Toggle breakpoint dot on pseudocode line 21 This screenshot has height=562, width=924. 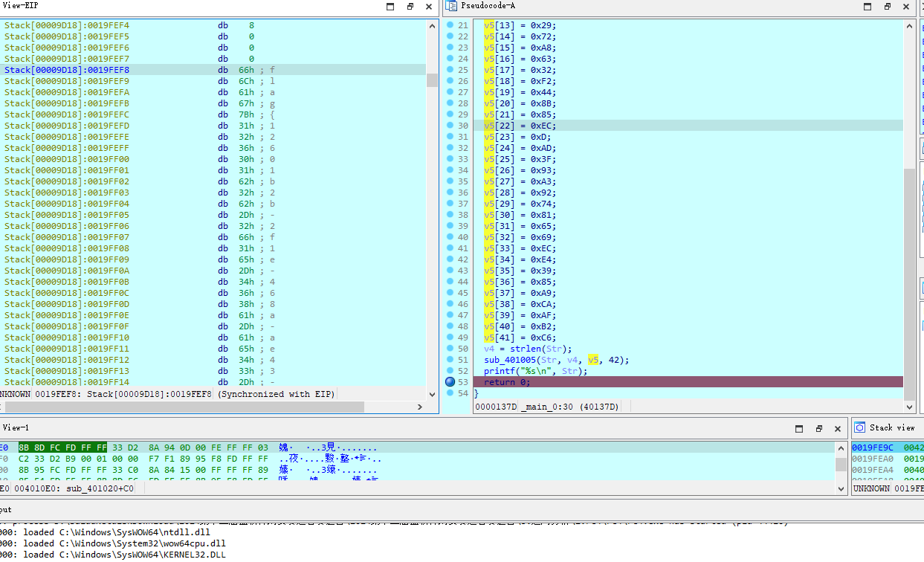450,25
